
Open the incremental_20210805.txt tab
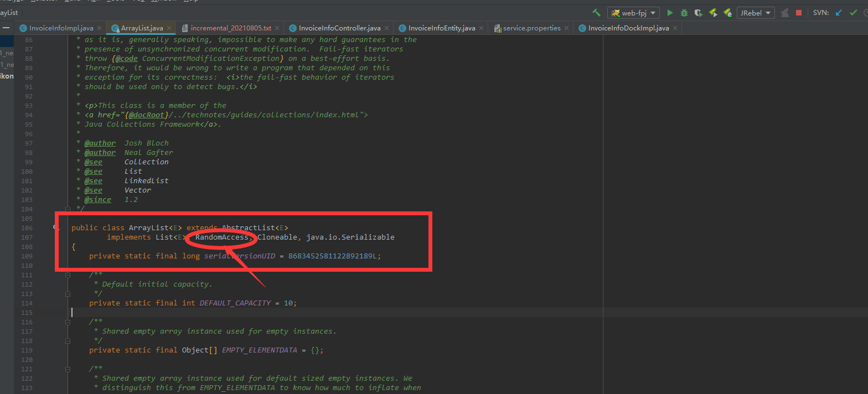click(x=231, y=28)
